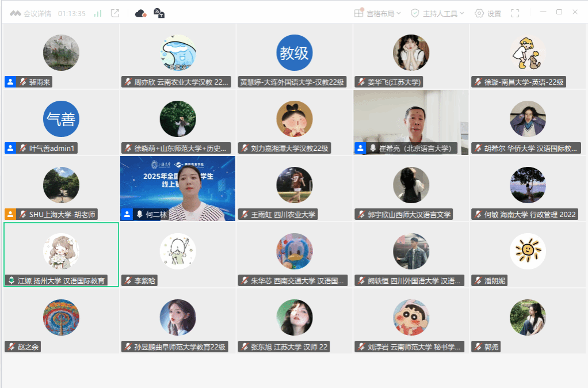Expand the 宫格布局 layout dropdown
This screenshot has width=588, height=388.
pyautogui.click(x=378, y=13)
